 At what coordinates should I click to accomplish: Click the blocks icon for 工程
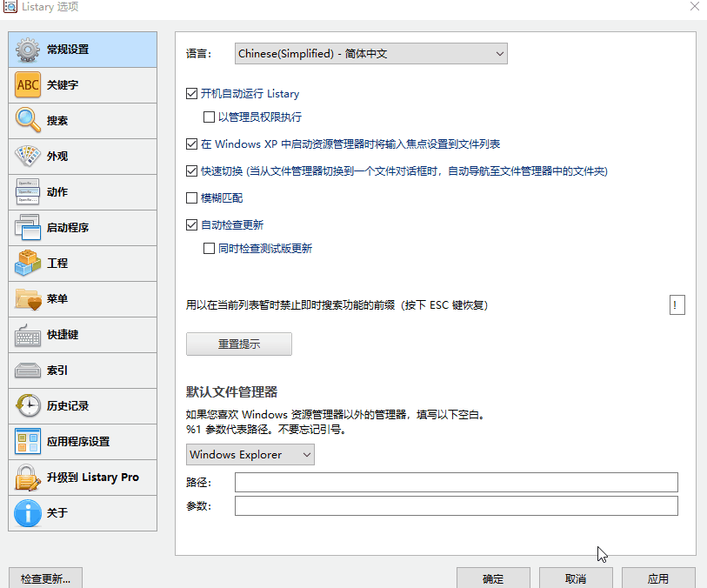[x=28, y=263]
